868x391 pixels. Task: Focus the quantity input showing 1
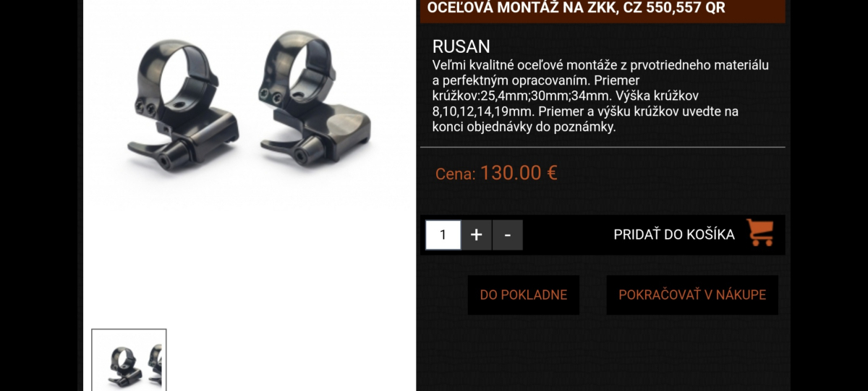[443, 235]
